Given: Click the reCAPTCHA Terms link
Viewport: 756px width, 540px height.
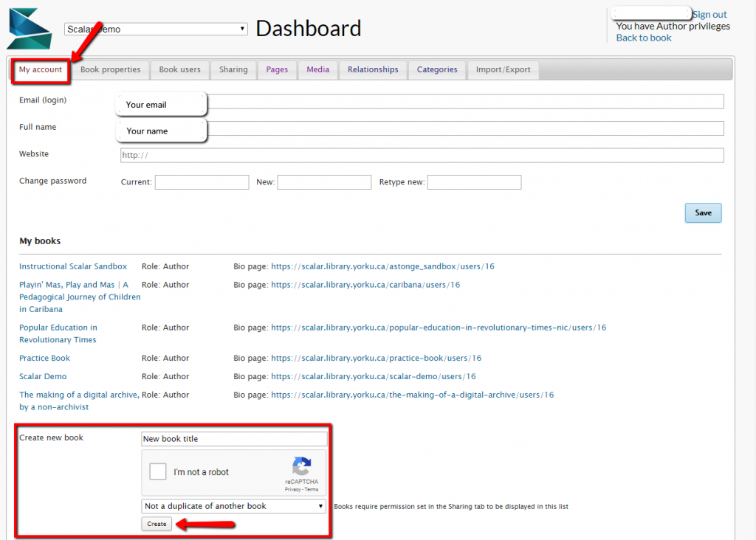Looking at the screenshot, I should [x=312, y=489].
